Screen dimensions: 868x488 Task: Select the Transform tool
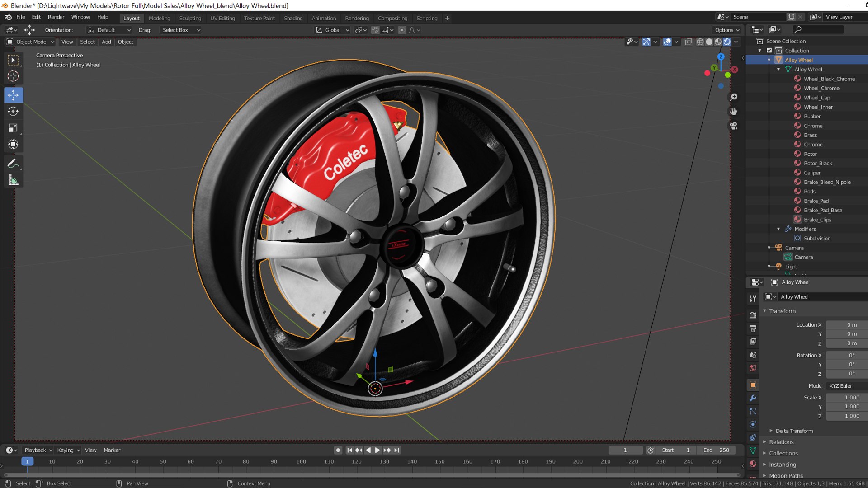(x=13, y=144)
